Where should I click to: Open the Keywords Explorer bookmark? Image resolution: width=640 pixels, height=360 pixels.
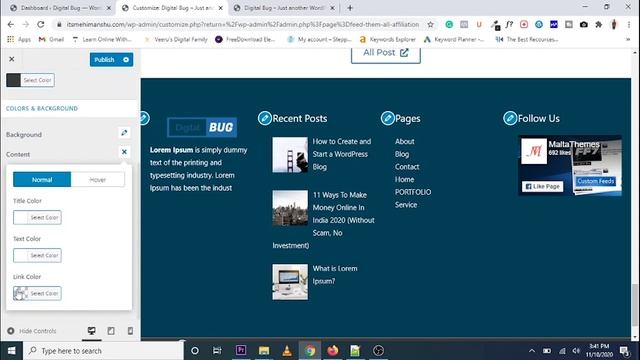coord(387,40)
